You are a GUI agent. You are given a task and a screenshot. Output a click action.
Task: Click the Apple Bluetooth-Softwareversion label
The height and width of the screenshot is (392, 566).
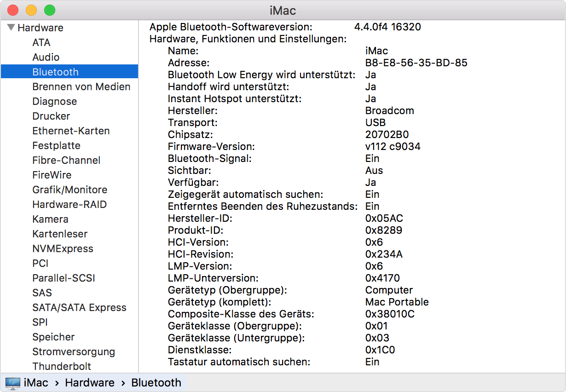(x=231, y=27)
